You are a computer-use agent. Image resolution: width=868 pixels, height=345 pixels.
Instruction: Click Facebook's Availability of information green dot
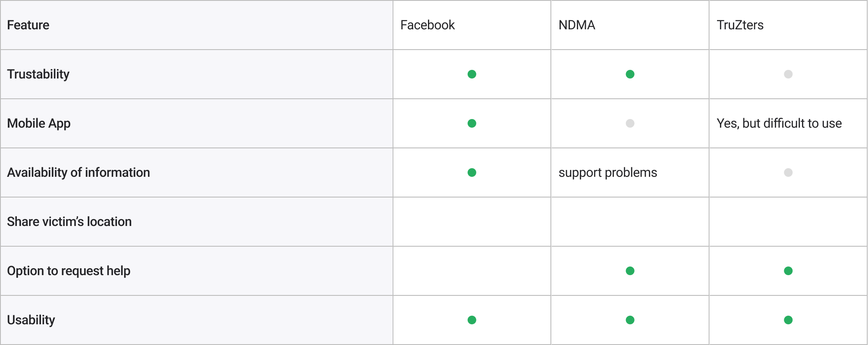[x=472, y=172]
